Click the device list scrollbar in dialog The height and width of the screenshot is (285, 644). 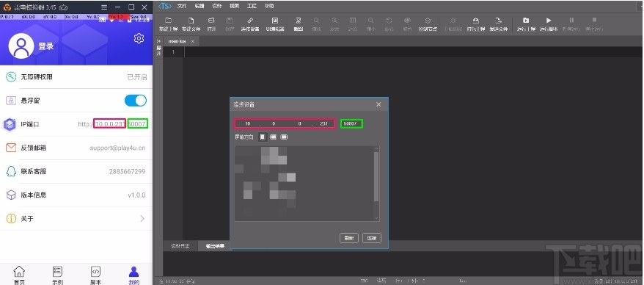click(x=376, y=177)
